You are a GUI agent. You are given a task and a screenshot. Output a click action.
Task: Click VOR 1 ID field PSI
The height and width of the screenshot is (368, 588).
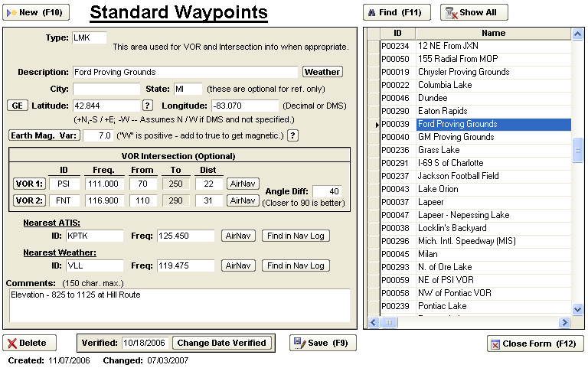pyautogui.click(x=64, y=184)
